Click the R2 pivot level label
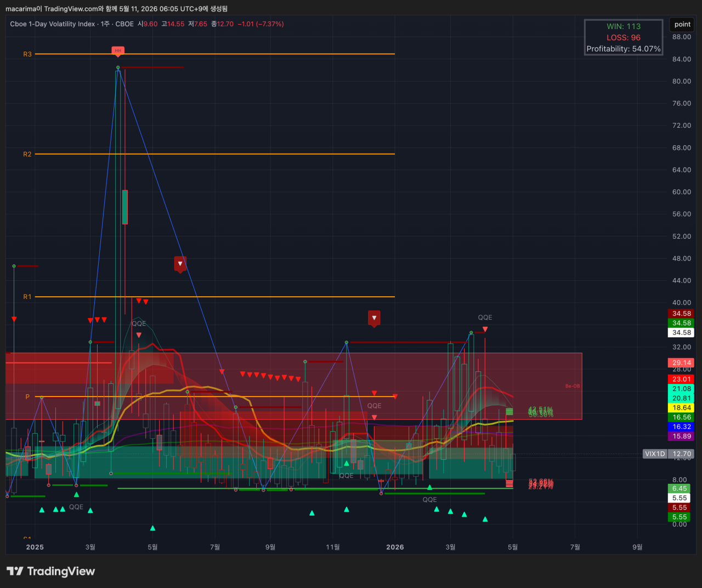702x588 pixels. [x=27, y=154]
